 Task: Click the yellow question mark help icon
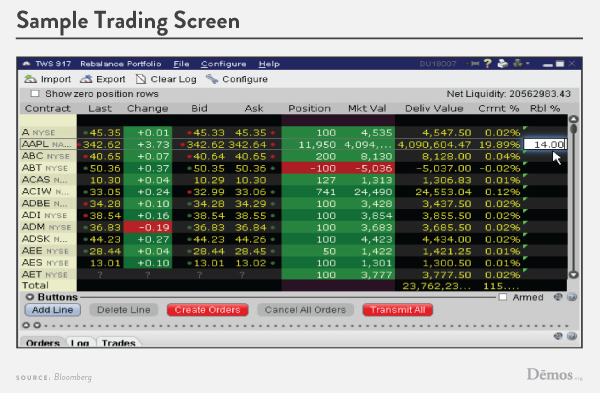coord(487,64)
